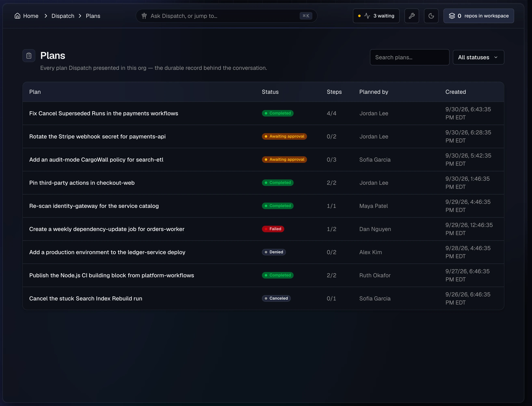The image size is (532, 406).
Task: Open the ledger-service production environment plan
Action: pos(107,252)
